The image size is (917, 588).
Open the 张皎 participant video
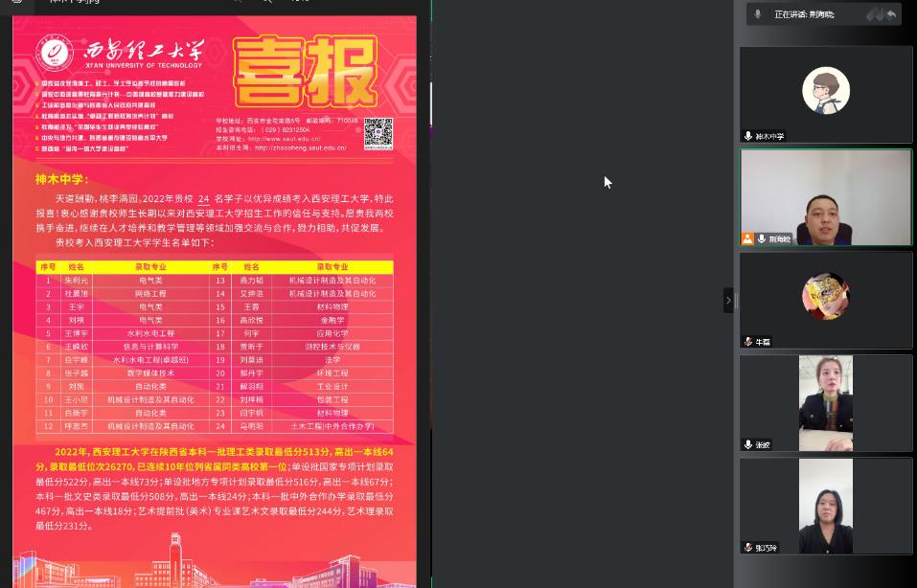825,400
